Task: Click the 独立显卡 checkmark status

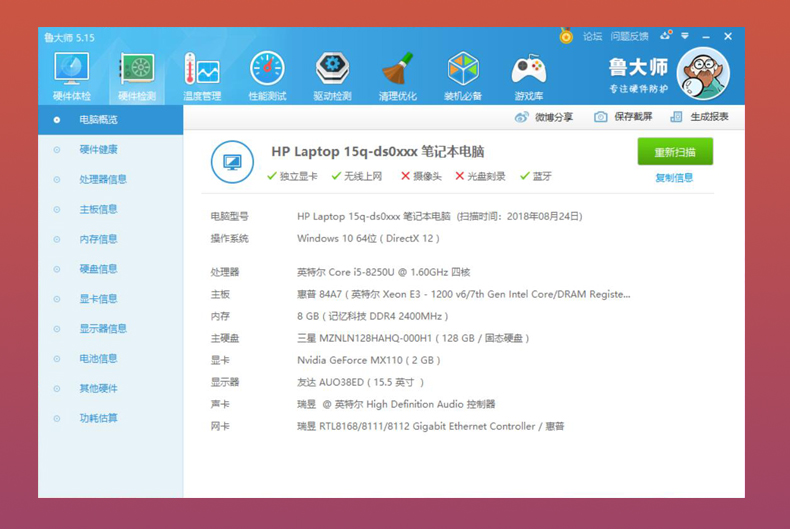Action: (x=292, y=176)
